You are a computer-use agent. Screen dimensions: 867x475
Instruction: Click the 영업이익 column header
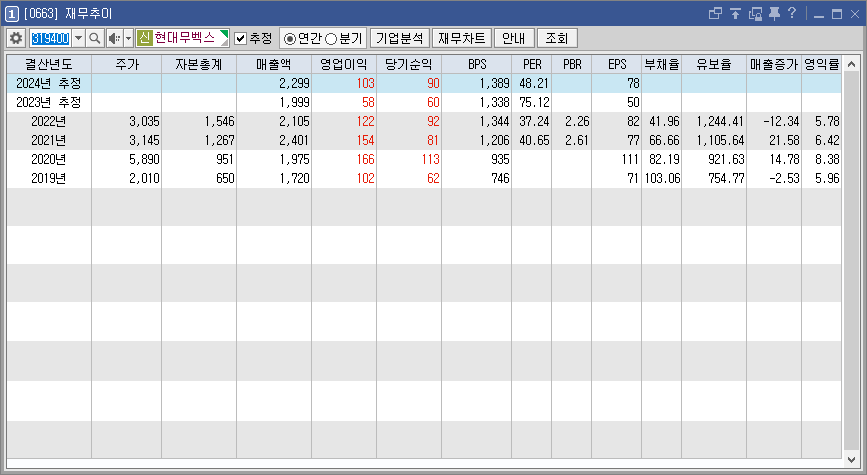pyautogui.click(x=344, y=64)
